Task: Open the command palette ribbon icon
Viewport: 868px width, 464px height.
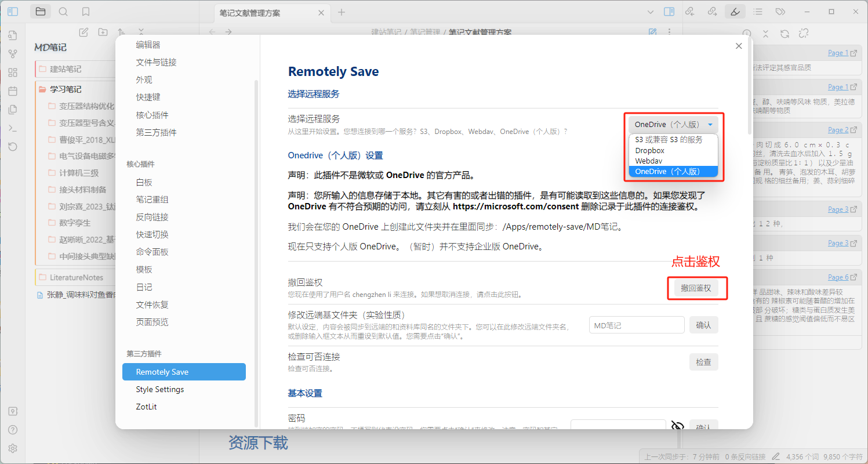Action: click(x=13, y=128)
